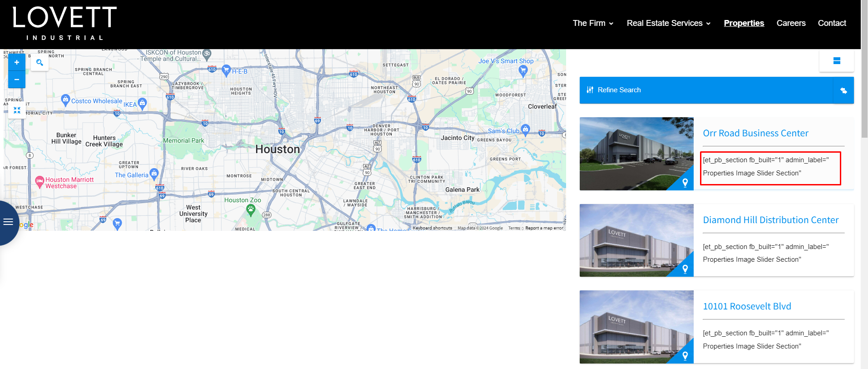Click the West University Place map label

(193, 214)
